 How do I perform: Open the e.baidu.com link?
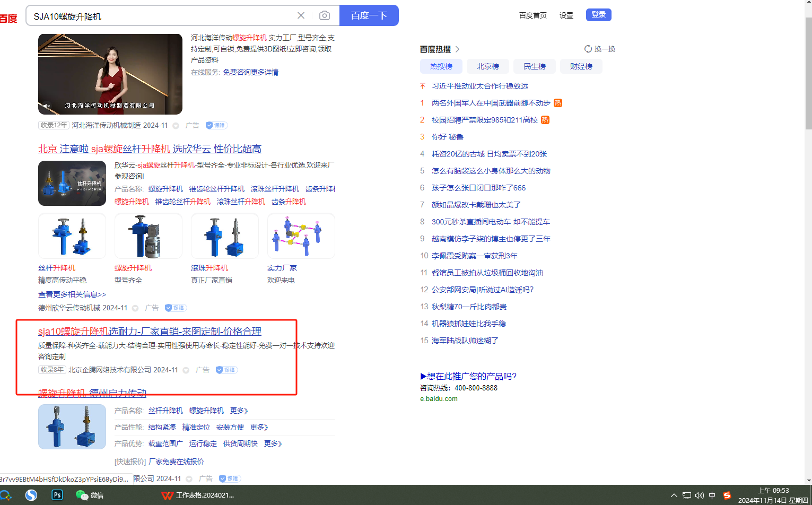439,399
